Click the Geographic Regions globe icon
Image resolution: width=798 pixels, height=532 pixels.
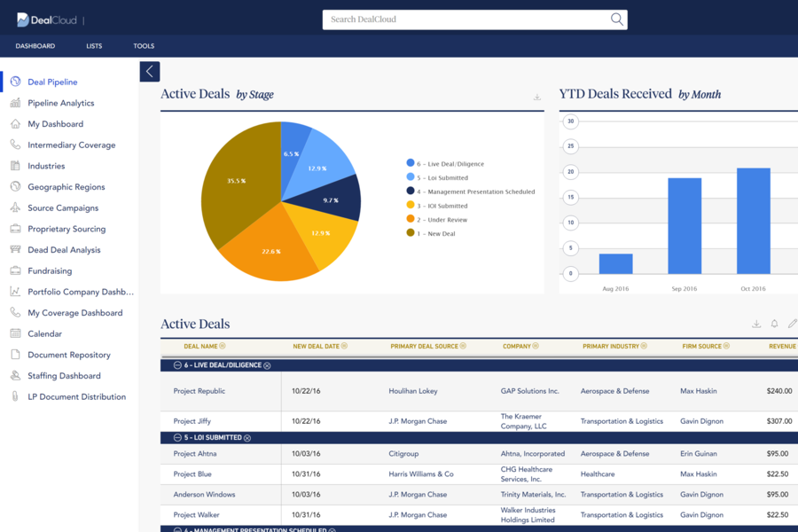coord(15,186)
